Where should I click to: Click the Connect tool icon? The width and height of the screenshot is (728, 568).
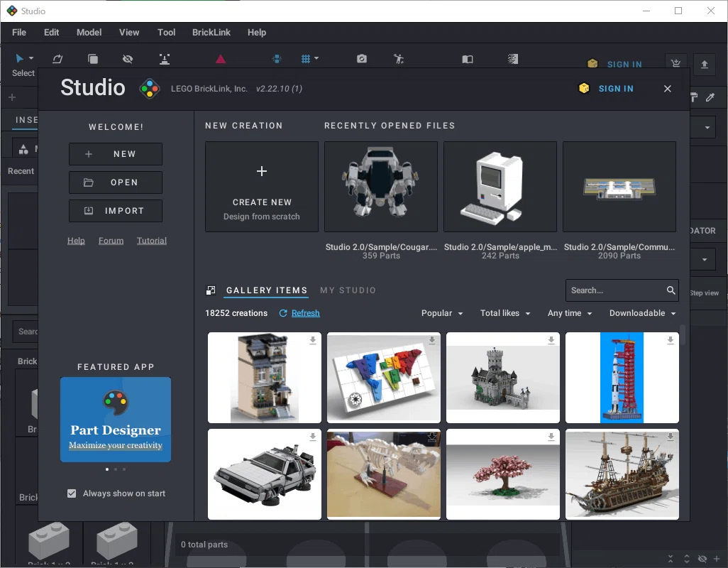[x=165, y=59]
